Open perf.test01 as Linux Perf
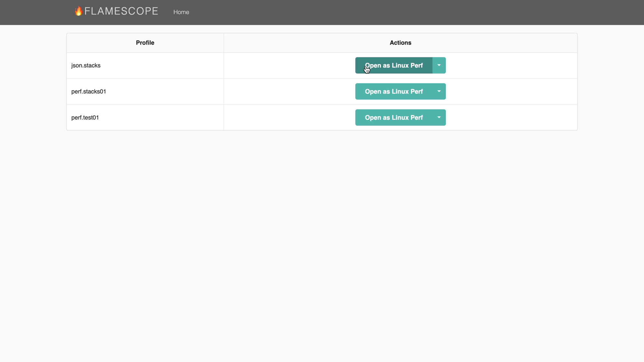Screen dimensions: 644x362 tap(393, 118)
